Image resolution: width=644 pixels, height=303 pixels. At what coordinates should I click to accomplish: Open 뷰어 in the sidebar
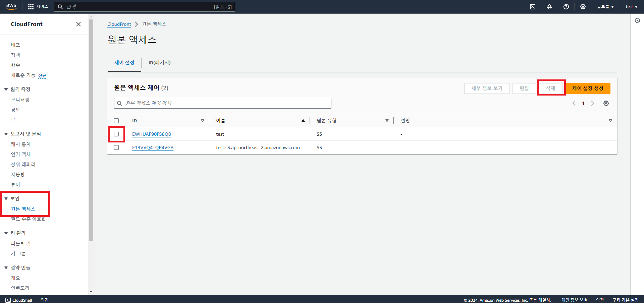tap(15, 184)
